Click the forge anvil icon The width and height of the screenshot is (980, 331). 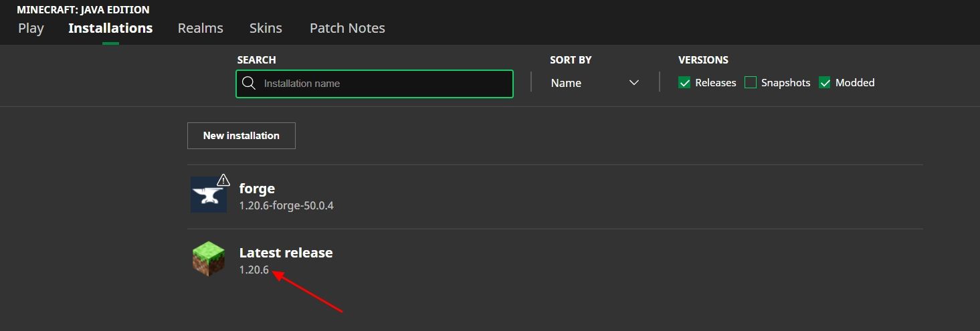208,195
